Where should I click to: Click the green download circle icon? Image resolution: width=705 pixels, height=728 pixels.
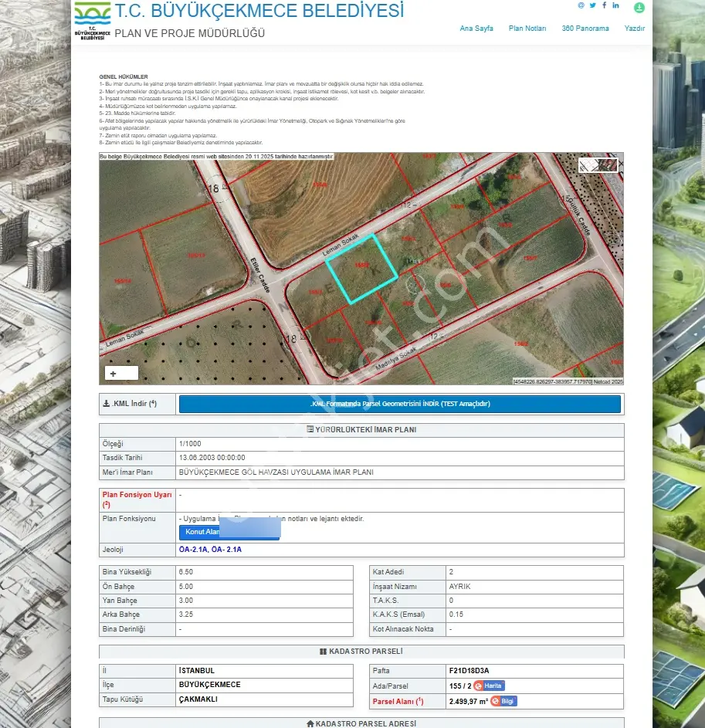[x=639, y=8]
